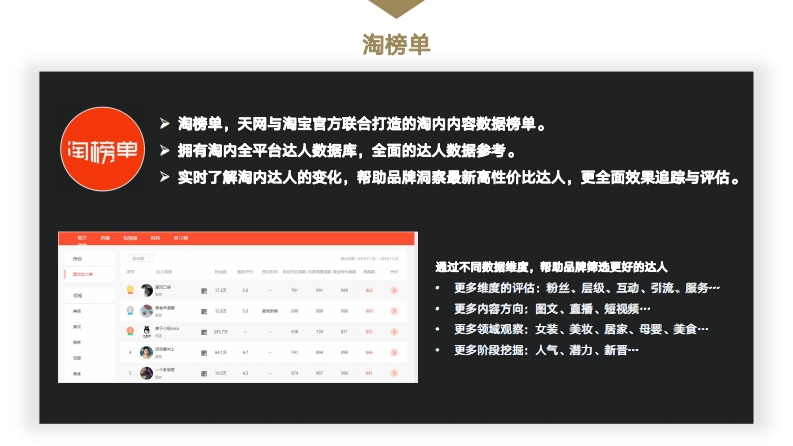Image resolution: width=793 pixels, height=446 pixels.
Task: Show the QR code in the 64.1万 row
Action: pos(204,353)
